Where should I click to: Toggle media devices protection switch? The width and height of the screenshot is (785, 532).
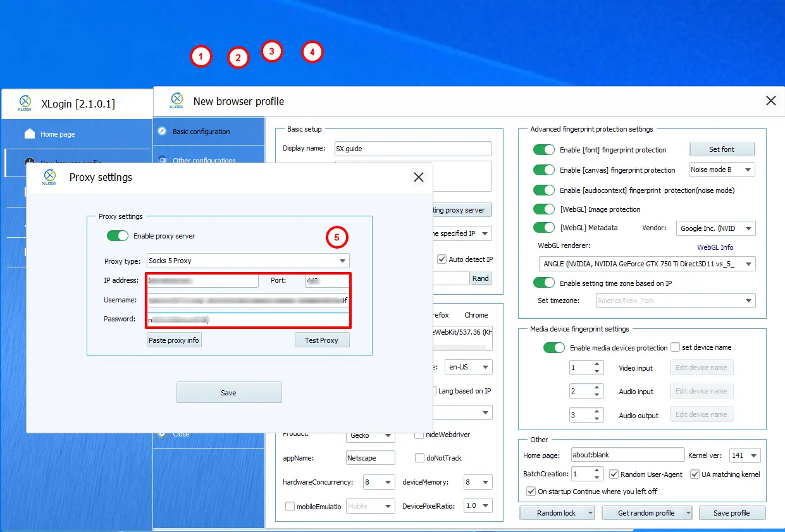point(553,348)
